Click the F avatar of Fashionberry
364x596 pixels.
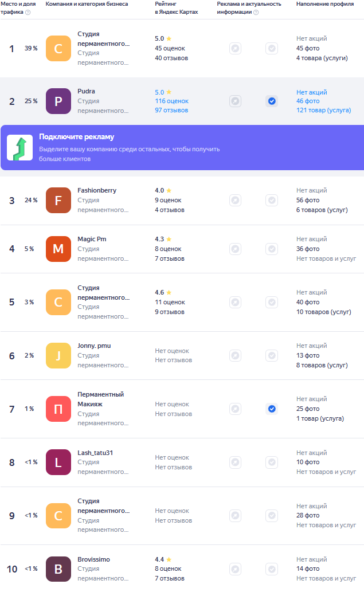[x=58, y=201]
